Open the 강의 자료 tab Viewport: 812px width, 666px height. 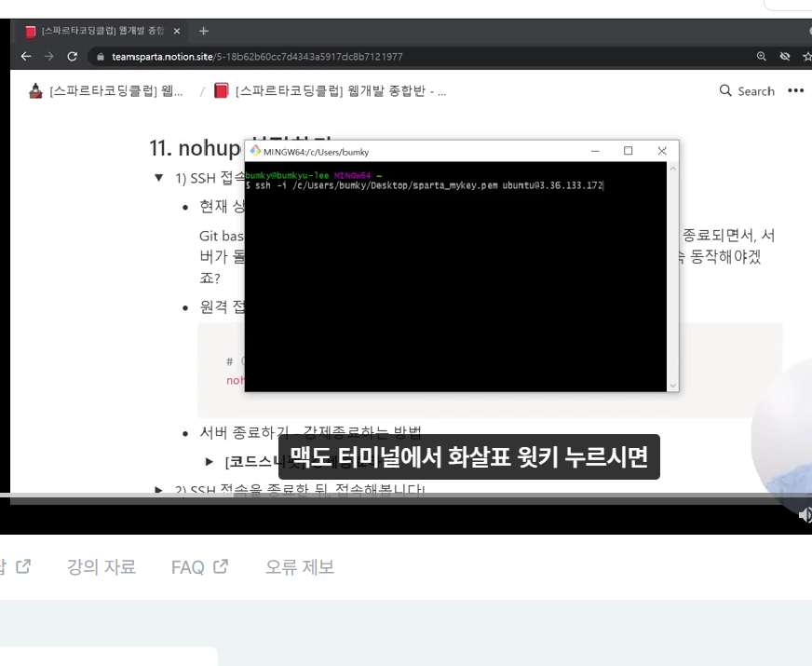pyautogui.click(x=101, y=567)
